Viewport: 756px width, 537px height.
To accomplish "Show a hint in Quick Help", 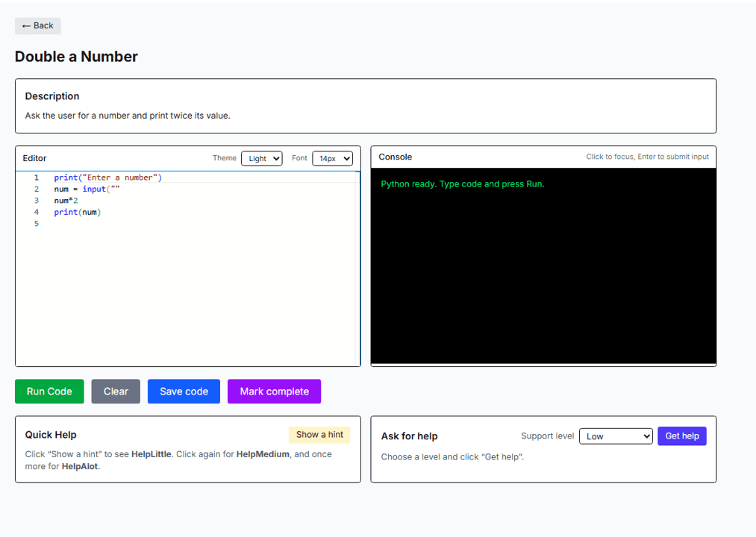I will coord(319,435).
